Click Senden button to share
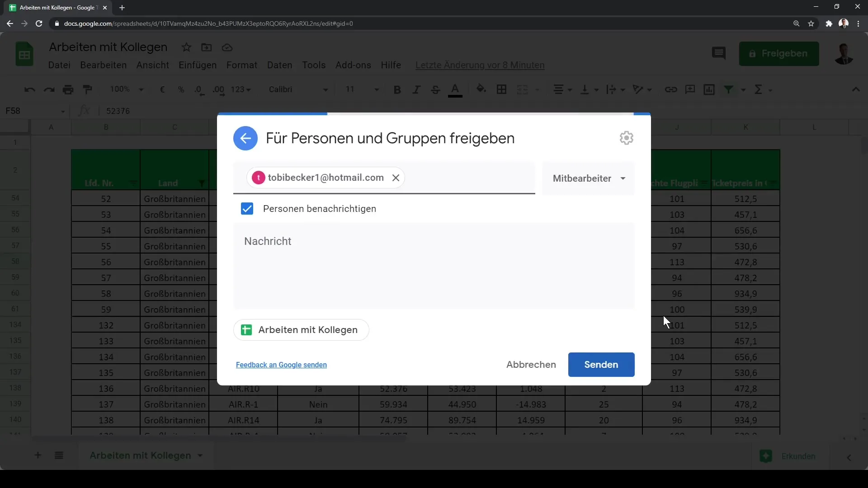The height and width of the screenshot is (488, 868). [602, 364]
